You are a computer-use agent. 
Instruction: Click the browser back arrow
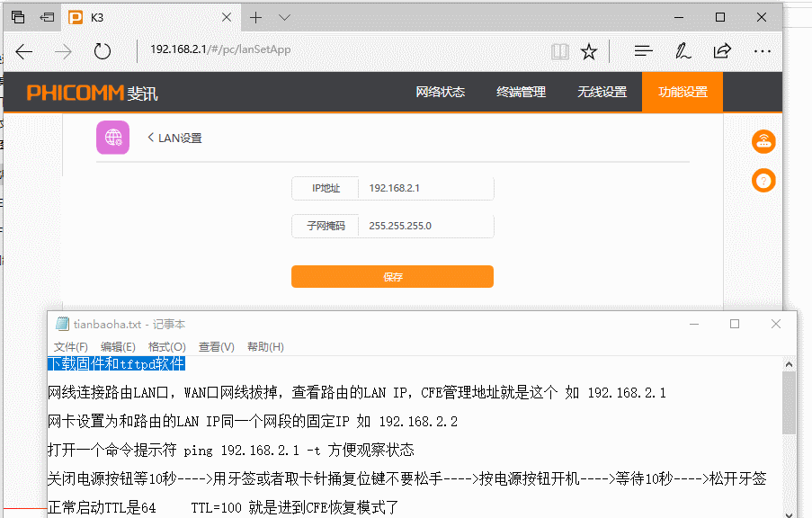[24, 51]
